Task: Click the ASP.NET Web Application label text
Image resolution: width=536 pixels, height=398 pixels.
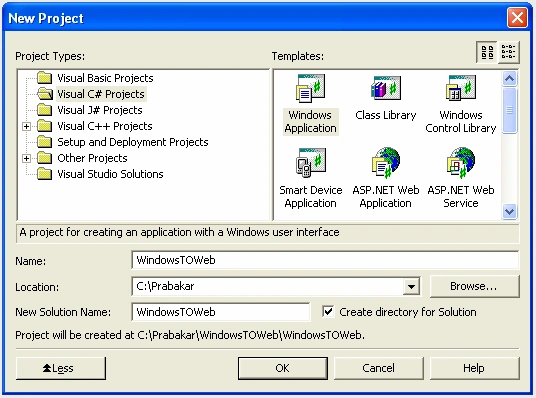Action: (386, 197)
